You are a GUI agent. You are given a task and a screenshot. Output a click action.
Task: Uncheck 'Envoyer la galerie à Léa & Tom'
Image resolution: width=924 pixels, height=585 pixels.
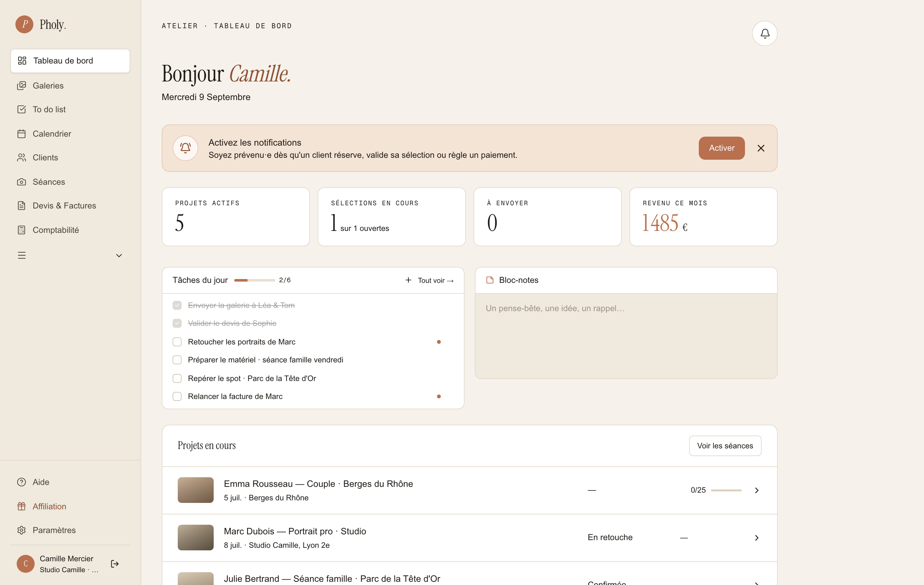pyautogui.click(x=177, y=305)
